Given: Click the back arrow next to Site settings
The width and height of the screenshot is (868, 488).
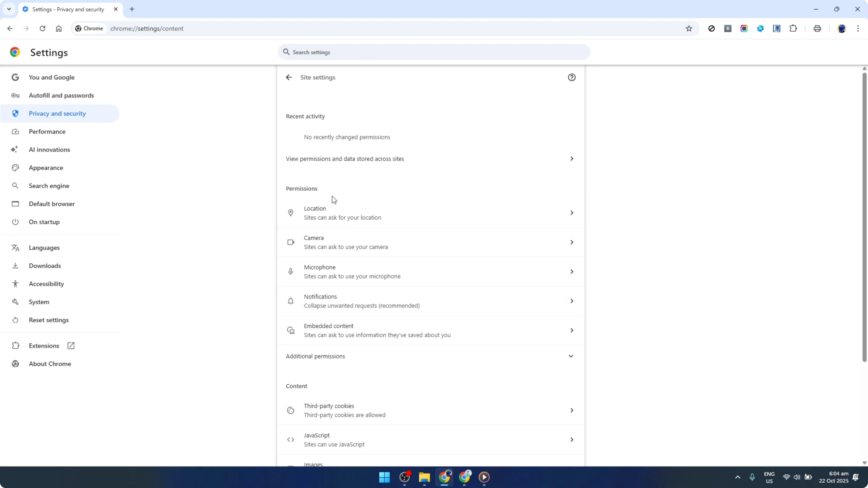Looking at the screenshot, I should pyautogui.click(x=289, y=77).
